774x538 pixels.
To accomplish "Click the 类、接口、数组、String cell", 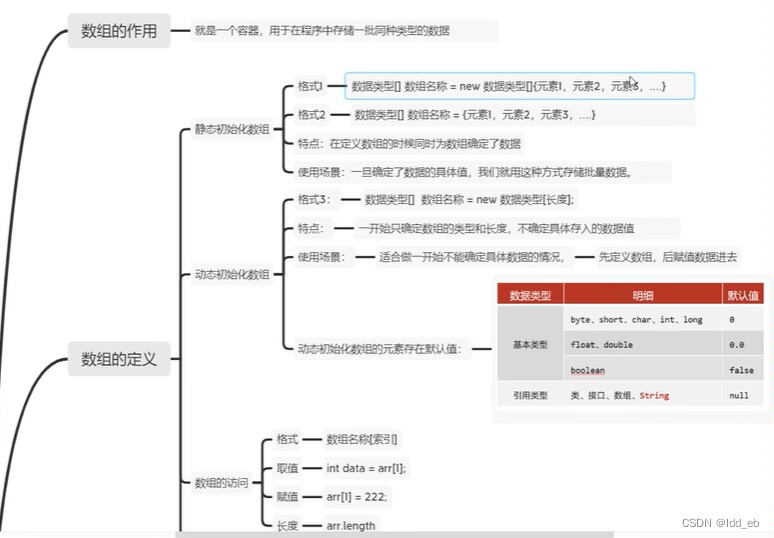I will point(643,395).
